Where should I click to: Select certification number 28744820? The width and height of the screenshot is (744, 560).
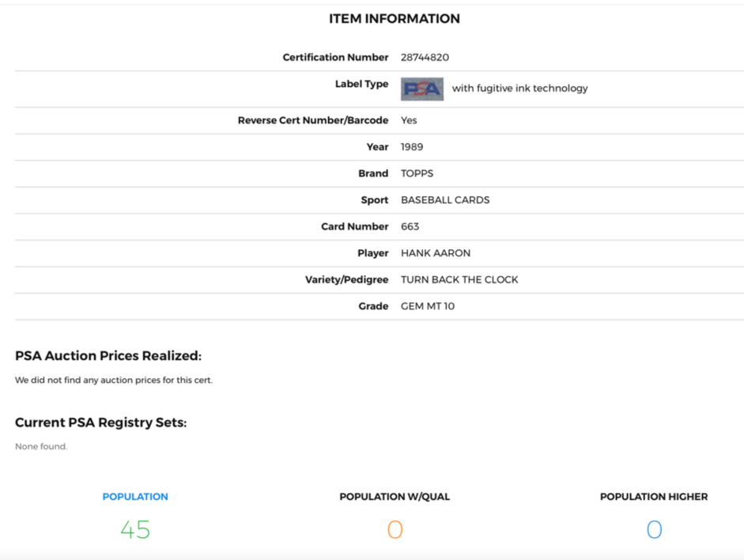point(425,58)
